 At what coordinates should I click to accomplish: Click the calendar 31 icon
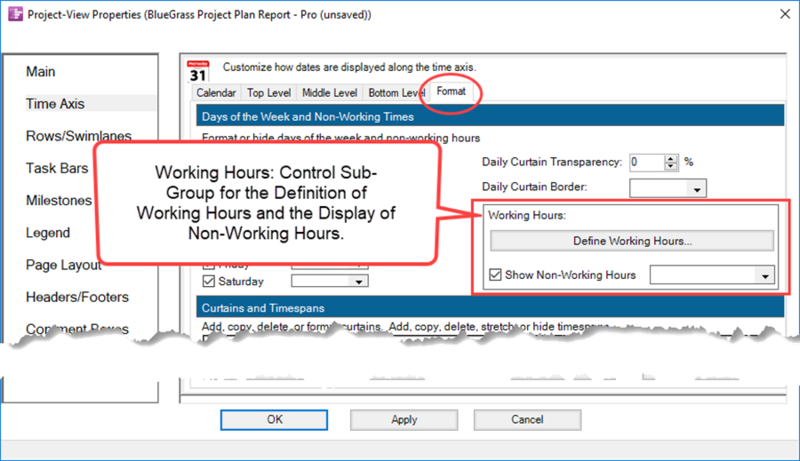(x=198, y=71)
